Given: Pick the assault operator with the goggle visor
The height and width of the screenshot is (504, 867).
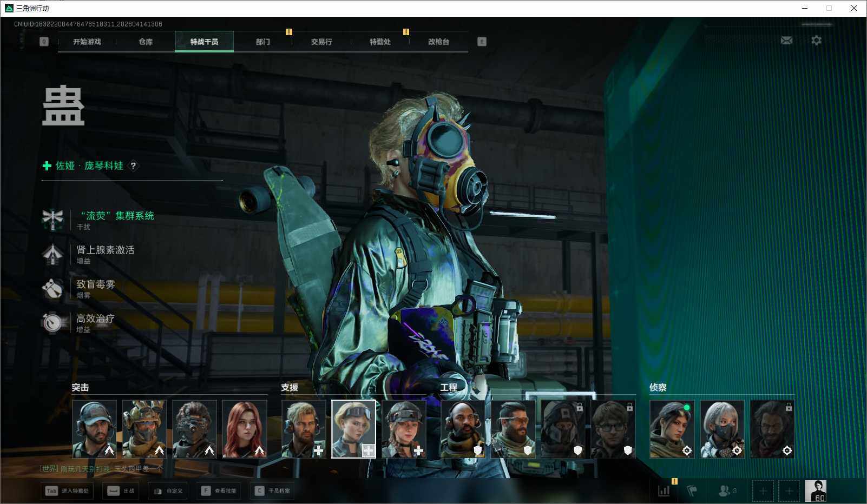Looking at the screenshot, I should pos(194,429).
